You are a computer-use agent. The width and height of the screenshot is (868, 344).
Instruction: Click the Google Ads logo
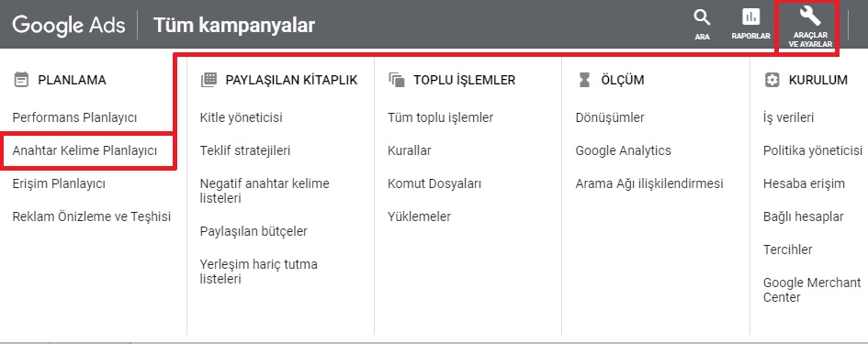pyautogui.click(x=69, y=25)
